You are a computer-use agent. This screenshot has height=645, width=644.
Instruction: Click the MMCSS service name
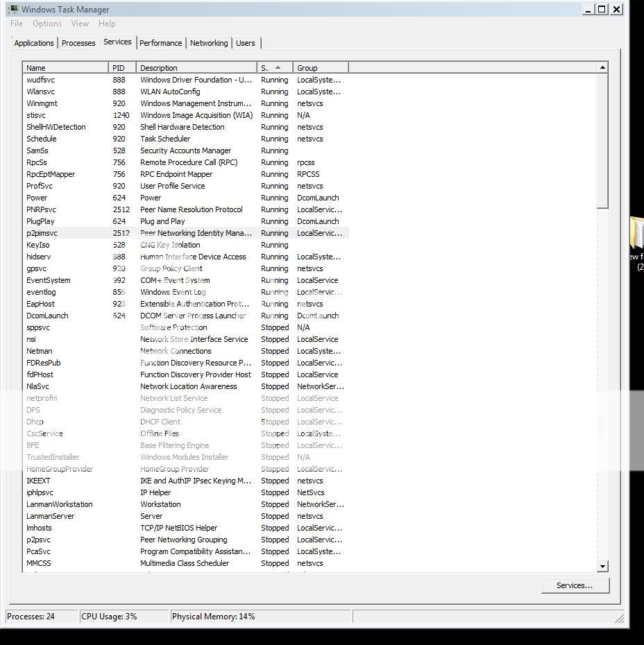(39, 564)
